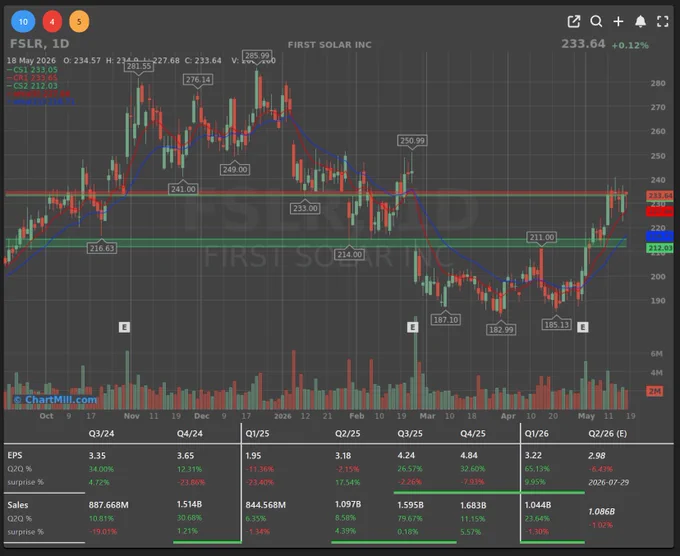Screen dimensions: 680x556
Task: Click the 276.14 price label
Action: (x=198, y=79)
